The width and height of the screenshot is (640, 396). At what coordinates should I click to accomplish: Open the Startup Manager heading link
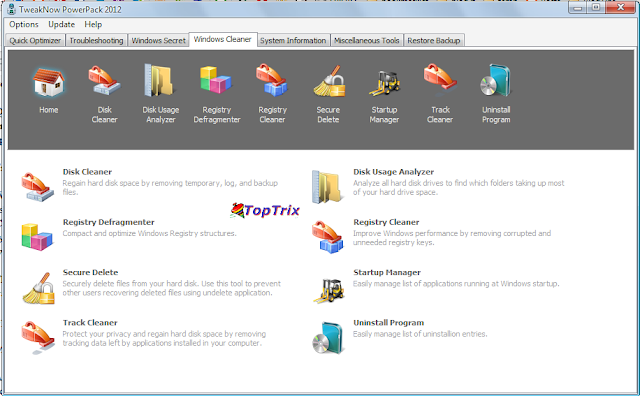[387, 272]
